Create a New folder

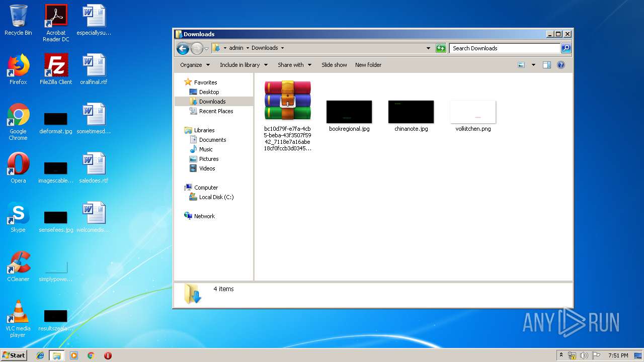[368, 65]
